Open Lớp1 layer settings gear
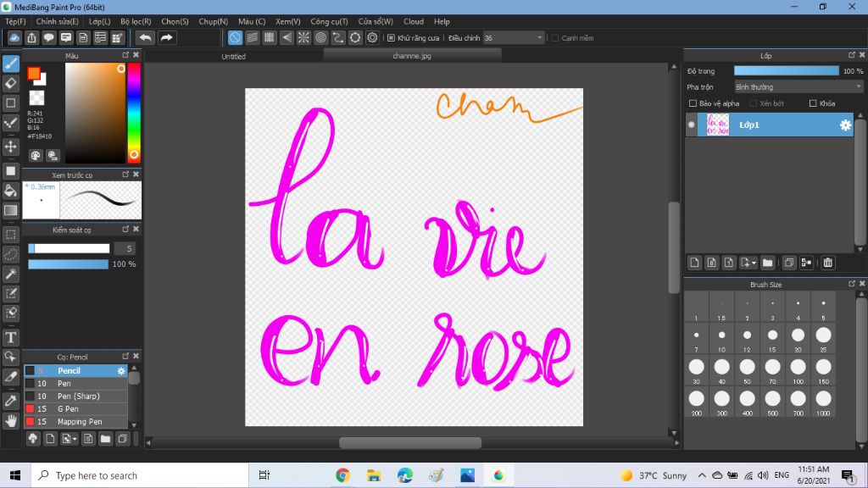Image resolution: width=868 pixels, height=488 pixels. click(845, 125)
